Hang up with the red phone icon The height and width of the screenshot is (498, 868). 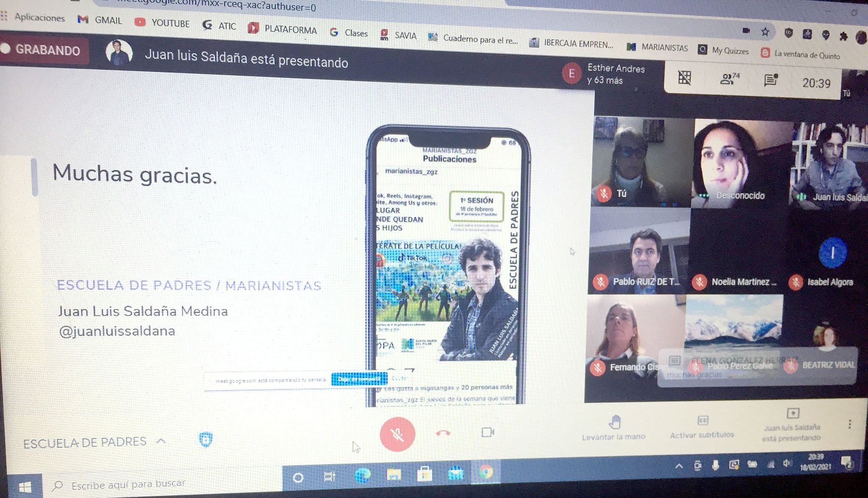point(443,433)
